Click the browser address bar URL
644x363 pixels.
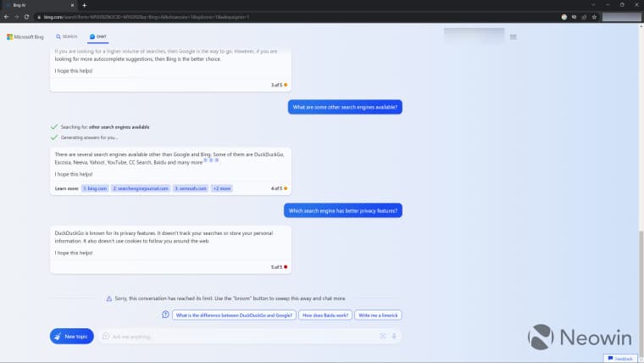147,17
